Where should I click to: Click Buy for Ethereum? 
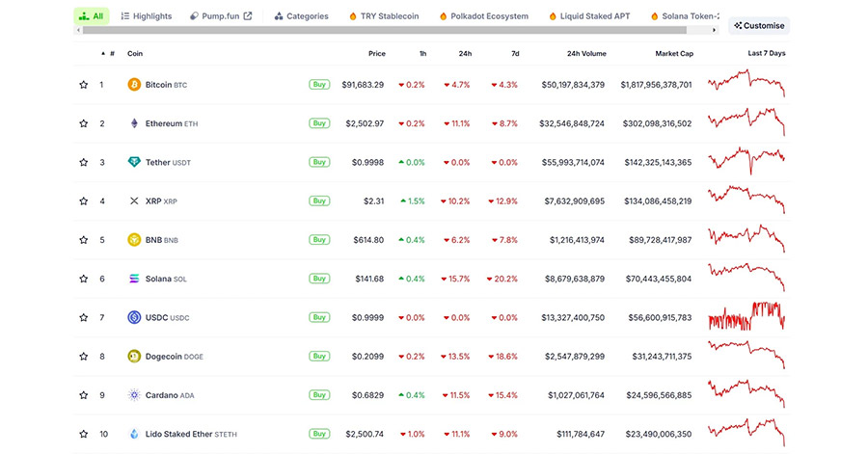tap(319, 123)
